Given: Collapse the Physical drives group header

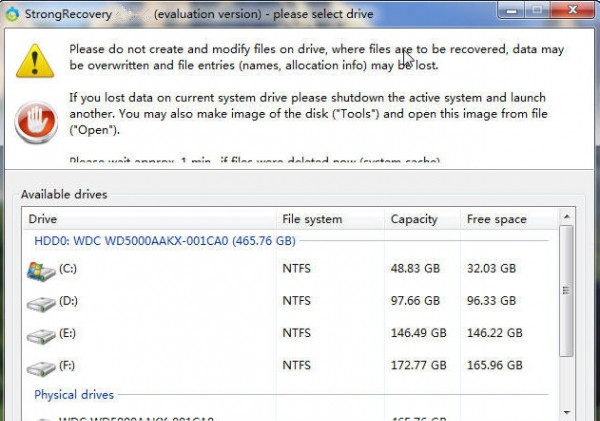Looking at the screenshot, I should pos(74,395).
